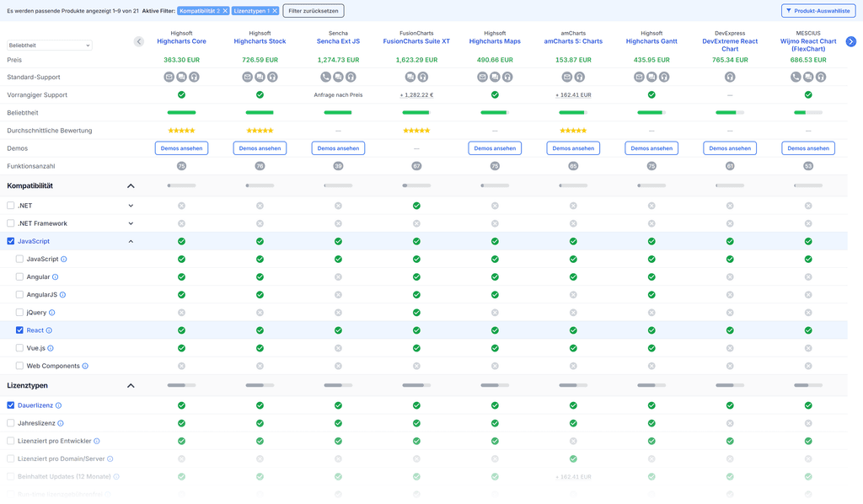The height and width of the screenshot is (504, 863).
Task: Collapse the Lizenztypen section
Action: click(x=131, y=386)
